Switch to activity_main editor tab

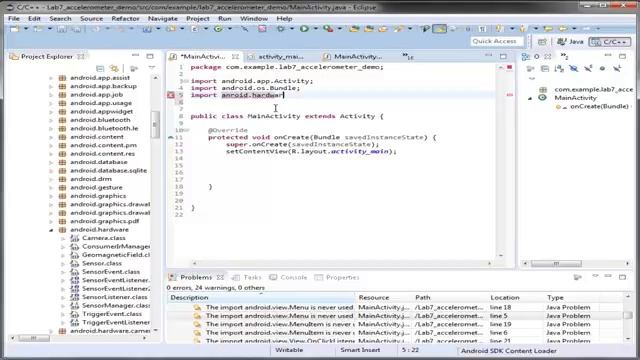[x=280, y=57]
